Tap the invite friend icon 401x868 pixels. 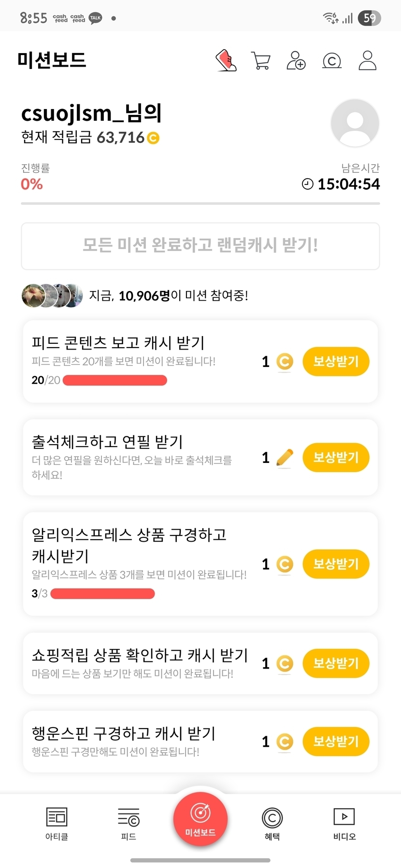[x=296, y=61]
